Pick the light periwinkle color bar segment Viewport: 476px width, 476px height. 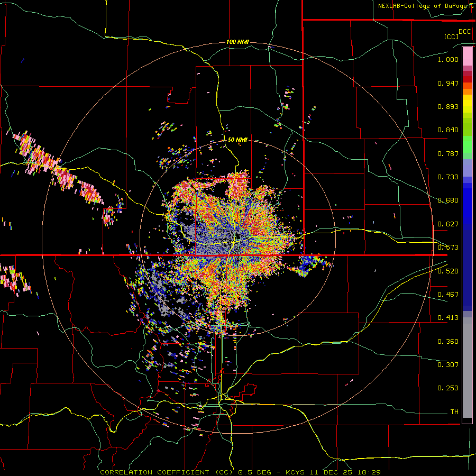coord(467,168)
